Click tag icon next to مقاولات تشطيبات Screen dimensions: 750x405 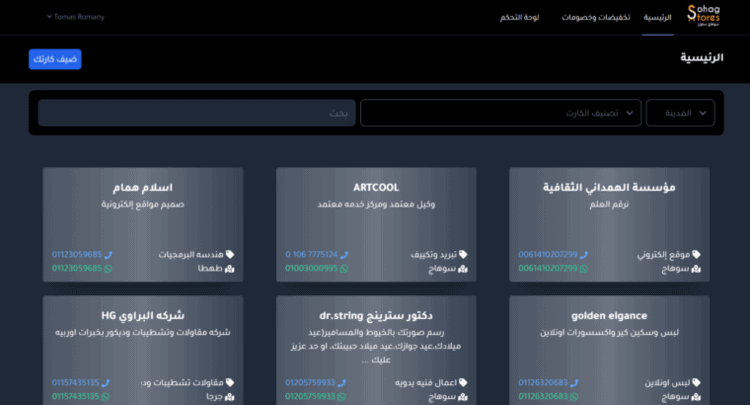(230, 383)
